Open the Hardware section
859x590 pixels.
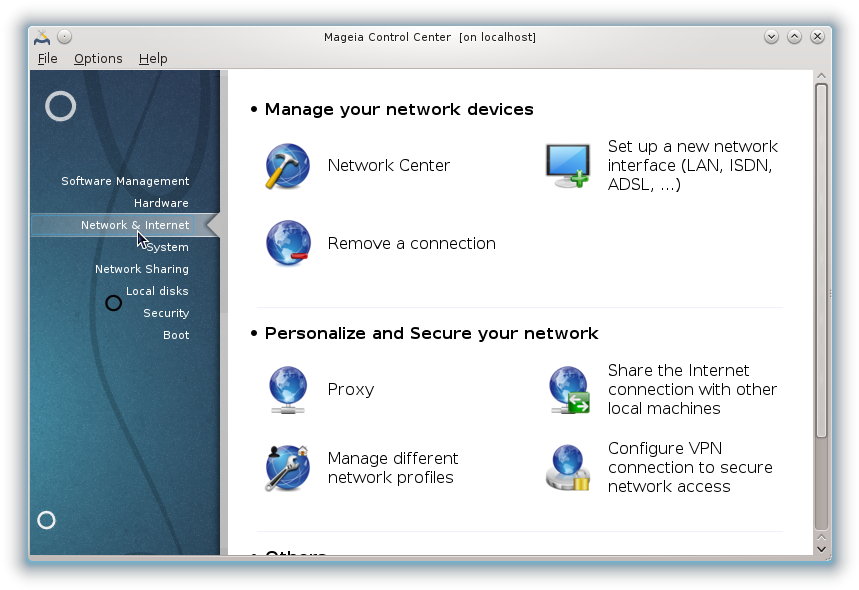coord(160,203)
